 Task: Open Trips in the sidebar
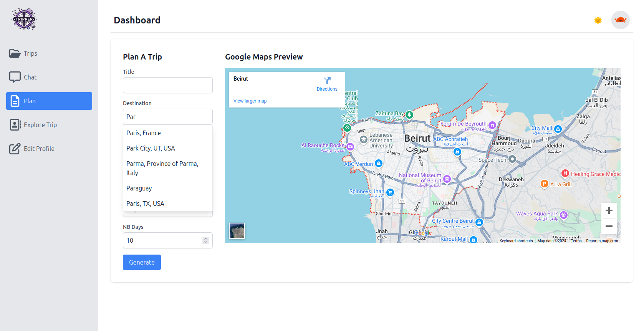click(49, 53)
